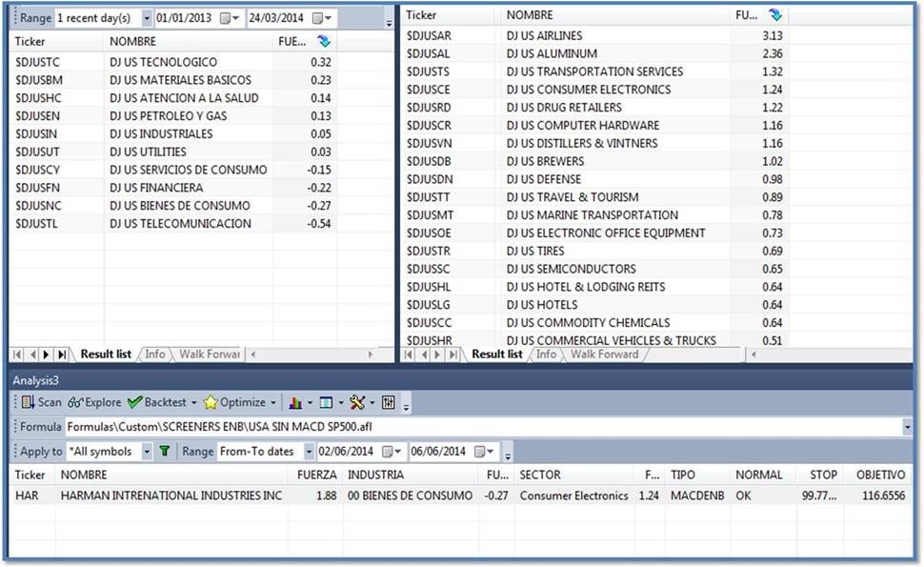Select Result list tab in left panel
Image resolution: width=924 pixels, height=567 pixels.
pyautogui.click(x=106, y=354)
